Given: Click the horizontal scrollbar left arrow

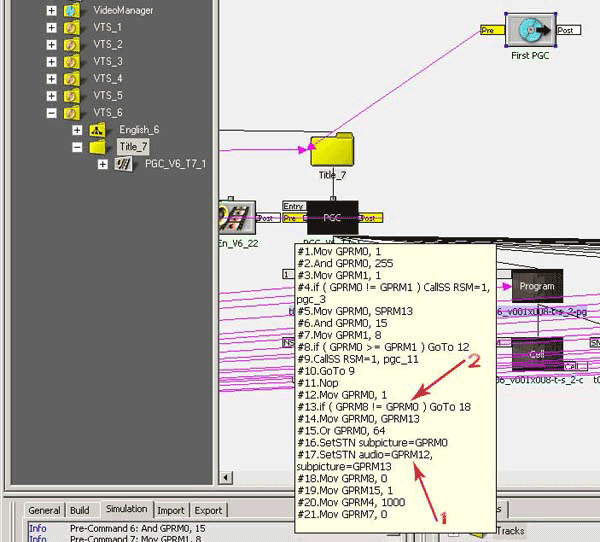Looking at the screenshot, I should coord(226,478).
